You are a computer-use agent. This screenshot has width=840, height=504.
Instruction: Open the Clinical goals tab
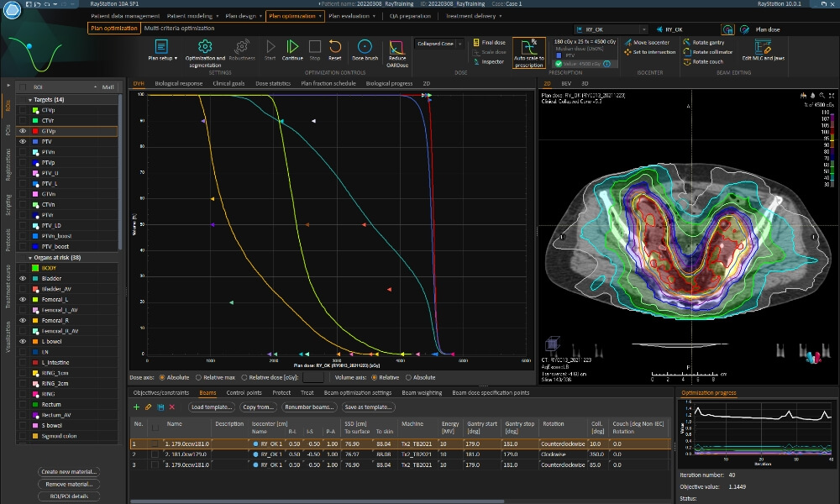click(x=228, y=83)
